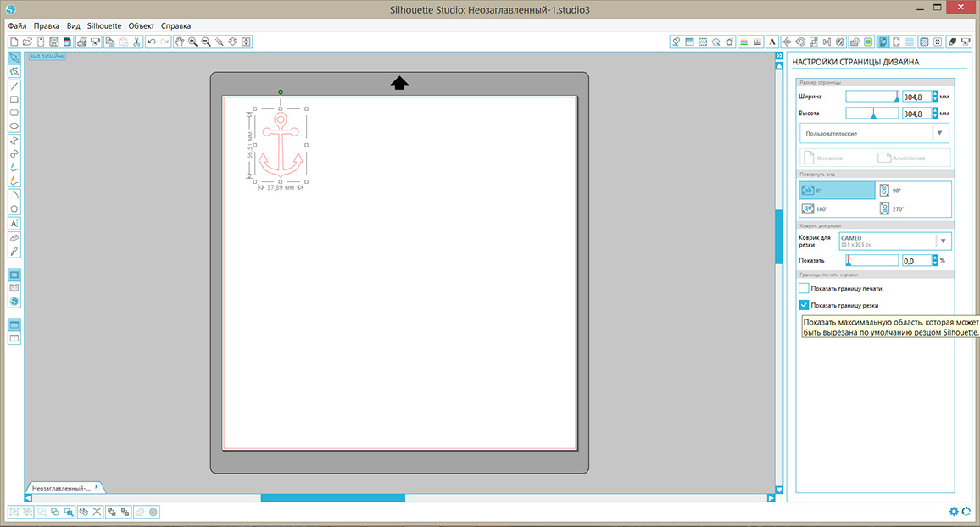Select the Line drawing tool

coord(14,86)
